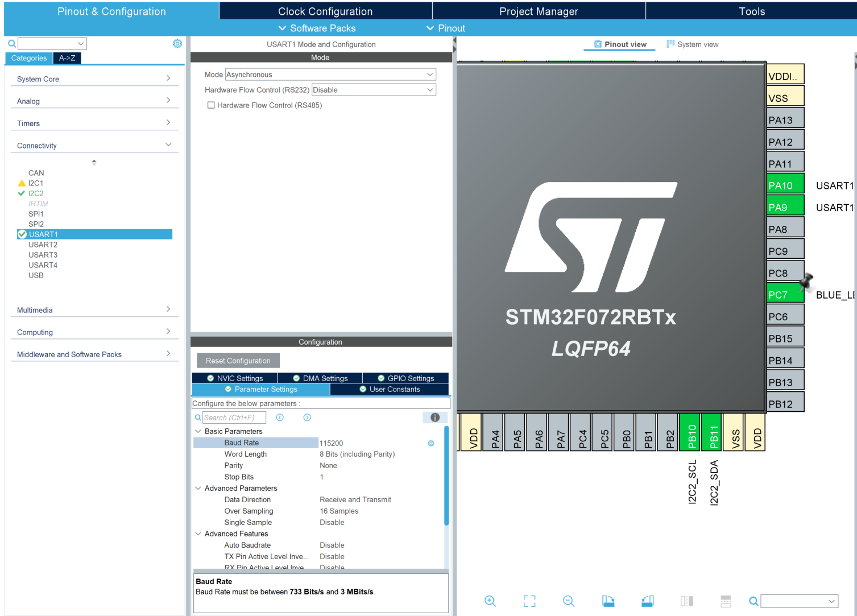857x616 pixels.
Task: Open the Hardware Flow Control (RS232) dropdown
Action: [x=373, y=89]
